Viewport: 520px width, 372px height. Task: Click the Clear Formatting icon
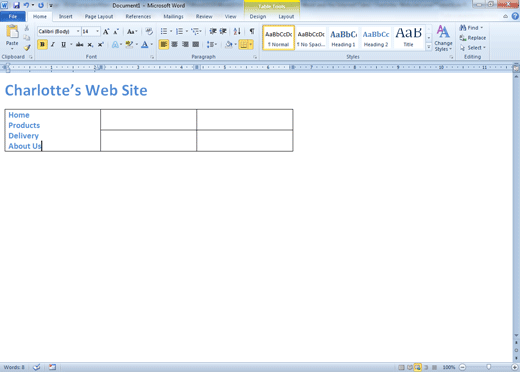click(x=149, y=31)
